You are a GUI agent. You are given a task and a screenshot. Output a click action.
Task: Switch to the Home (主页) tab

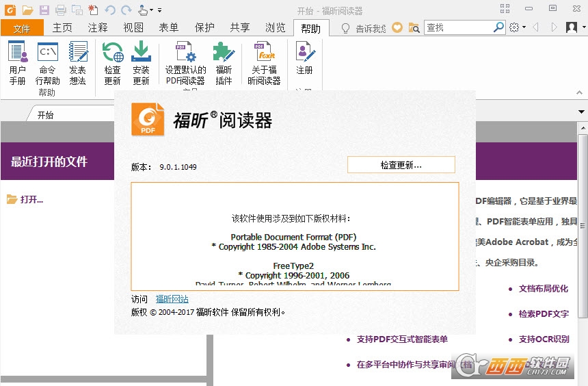(x=62, y=28)
